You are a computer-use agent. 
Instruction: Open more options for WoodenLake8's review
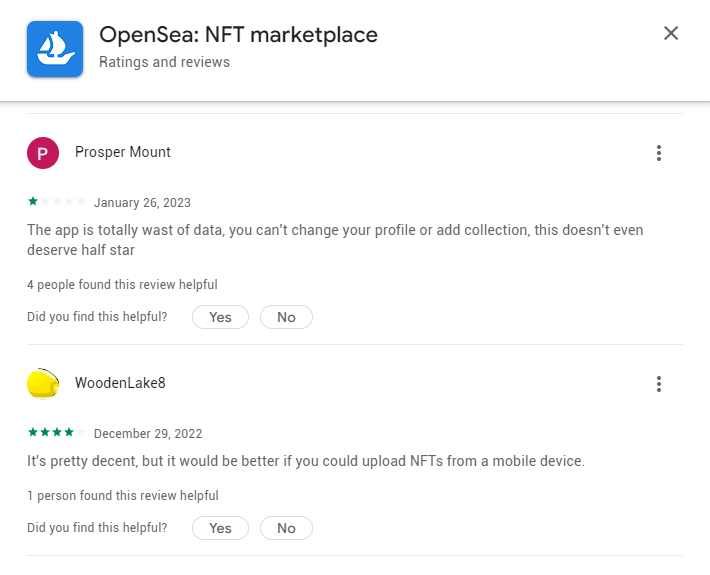click(x=659, y=384)
